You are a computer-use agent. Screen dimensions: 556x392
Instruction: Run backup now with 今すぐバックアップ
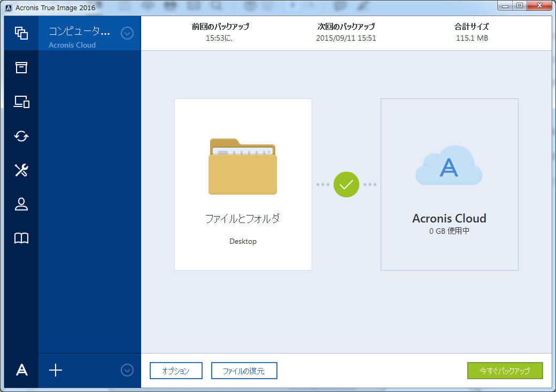pyautogui.click(x=505, y=370)
